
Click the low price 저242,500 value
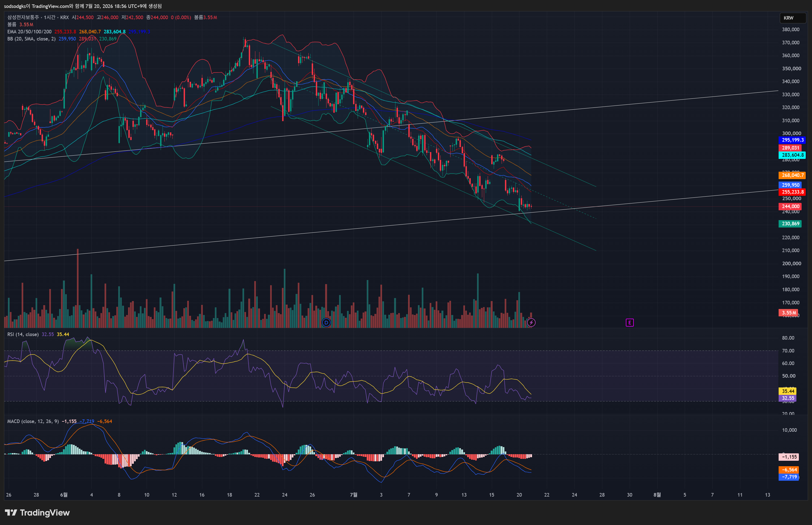(132, 17)
